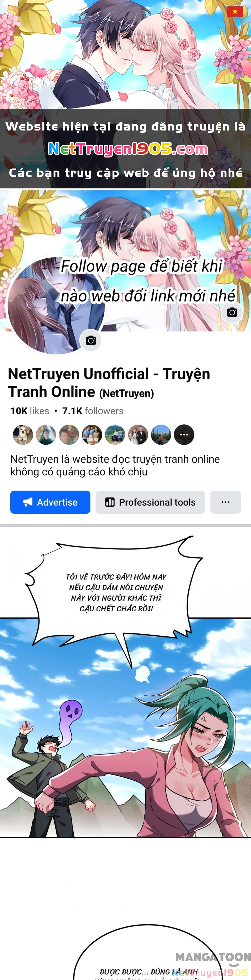This screenshot has height=980, width=251.
Task: View the 10K likes count
Action: pos(30,411)
